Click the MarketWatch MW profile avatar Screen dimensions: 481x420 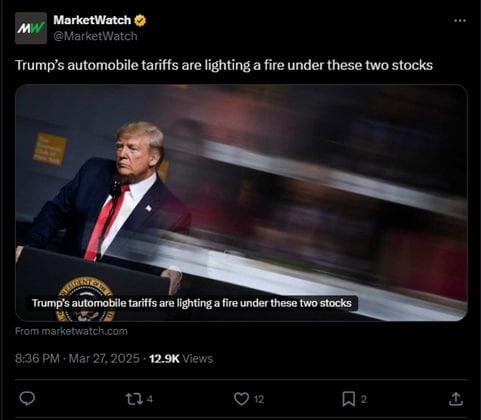31,28
